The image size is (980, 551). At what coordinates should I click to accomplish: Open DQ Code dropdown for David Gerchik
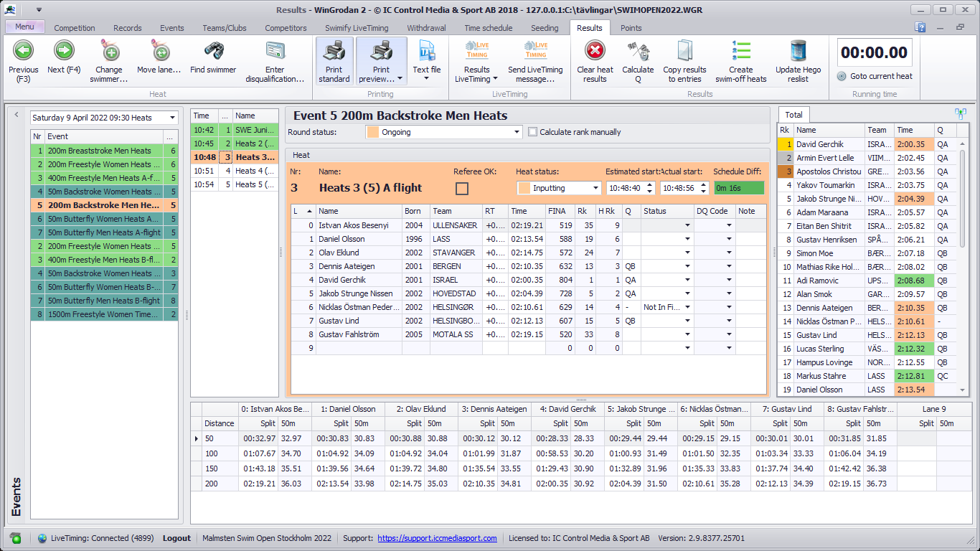pyautogui.click(x=730, y=280)
